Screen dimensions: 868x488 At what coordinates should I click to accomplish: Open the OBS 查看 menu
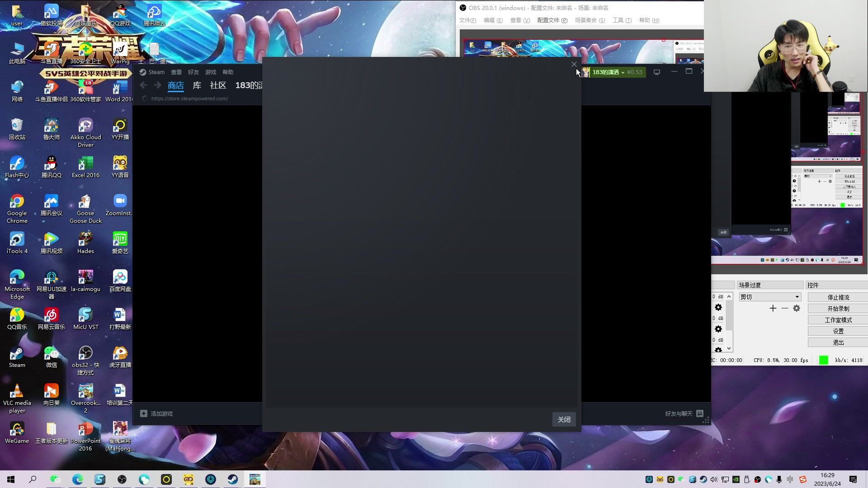520,20
